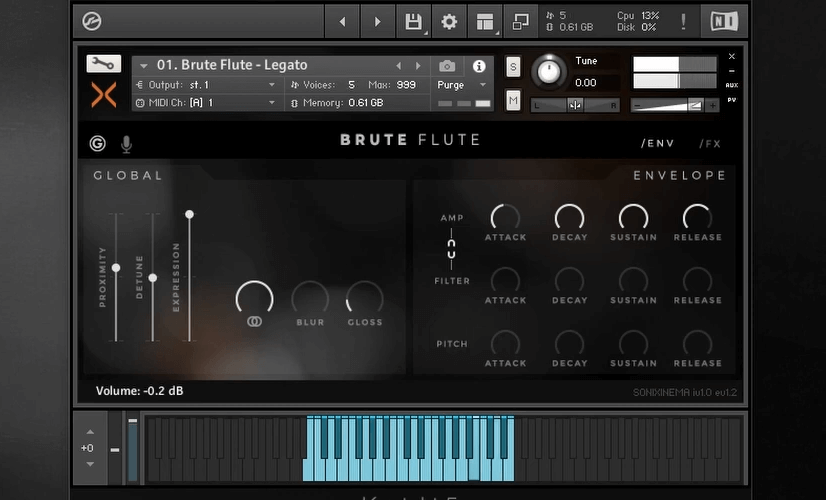Screen dimensions: 826x500
Task: Click the G global page icon
Action: [x=97, y=143]
